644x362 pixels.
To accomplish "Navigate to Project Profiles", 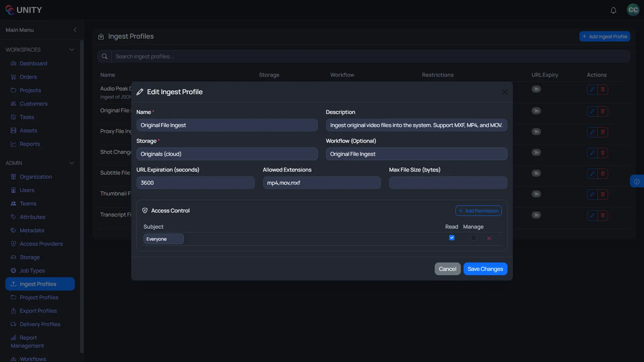I will point(39,297).
